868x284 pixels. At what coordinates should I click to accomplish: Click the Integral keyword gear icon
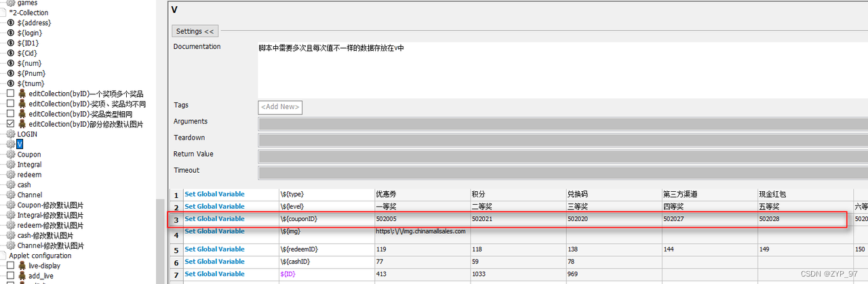11,165
